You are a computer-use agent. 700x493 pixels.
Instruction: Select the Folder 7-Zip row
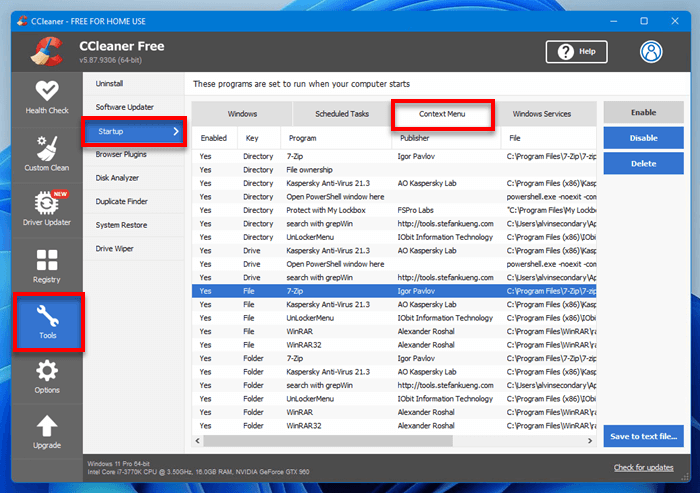(x=394, y=358)
